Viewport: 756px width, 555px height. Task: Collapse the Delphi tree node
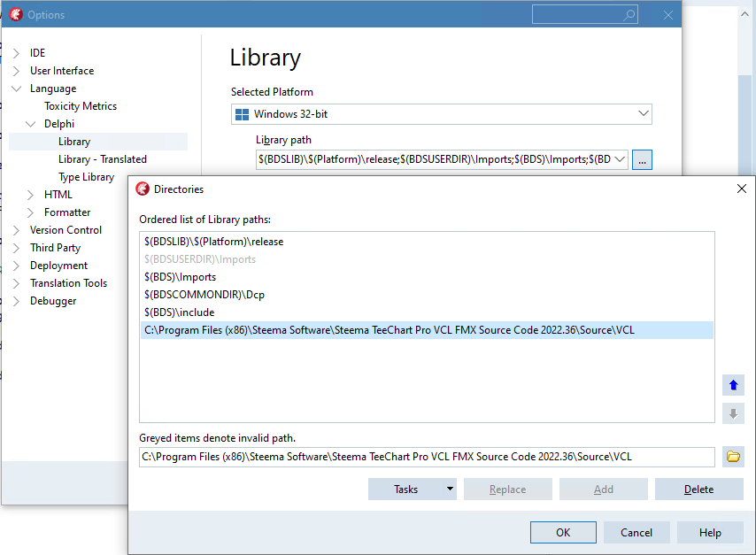[30, 124]
